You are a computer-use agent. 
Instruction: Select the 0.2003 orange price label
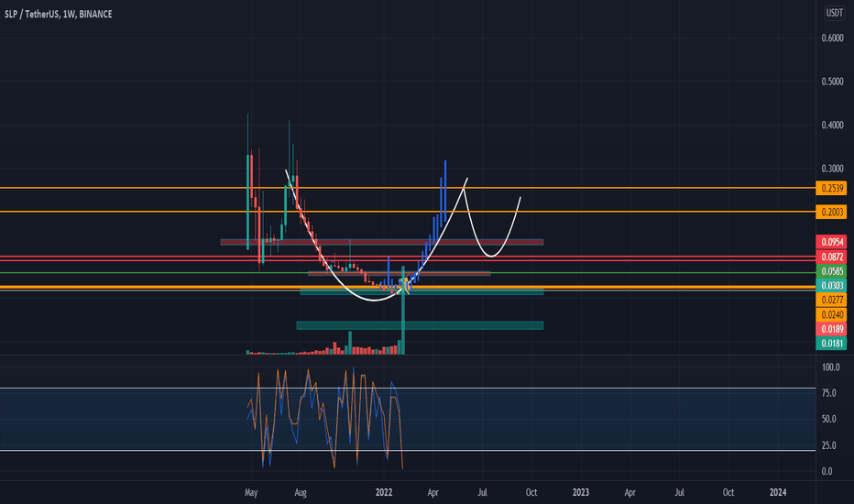click(831, 212)
